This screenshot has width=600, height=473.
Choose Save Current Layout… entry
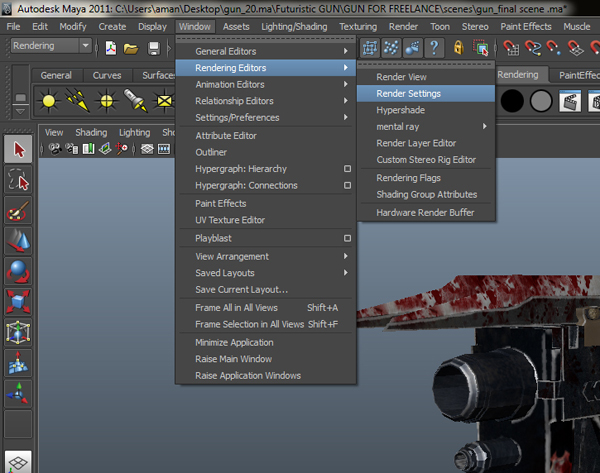coord(266,290)
